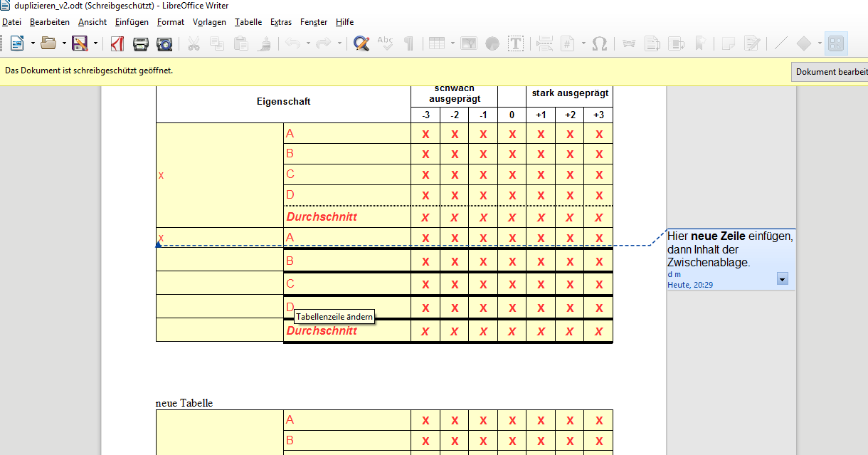The height and width of the screenshot is (455, 868).
Task: Click the Redo arrow icon
Action: point(324,43)
